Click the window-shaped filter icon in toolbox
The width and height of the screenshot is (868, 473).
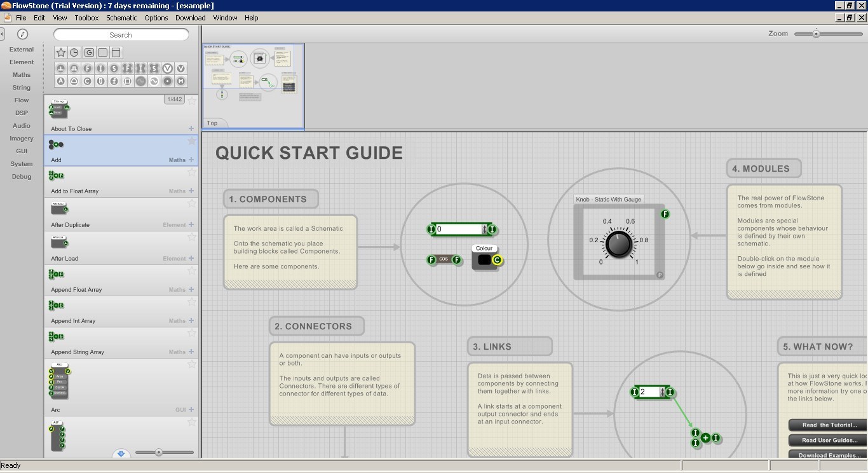pyautogui.click(x=116, y=53)
